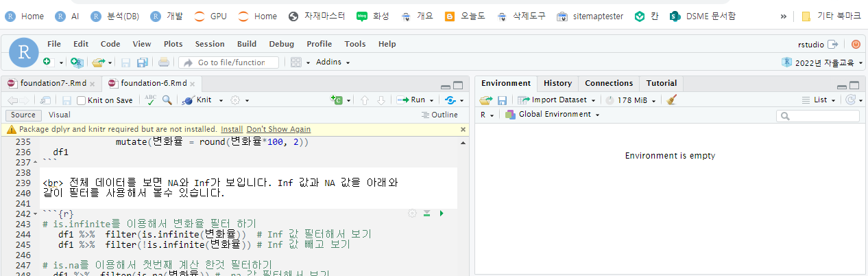Click the Install link for missing packages
The image size is (868, 276).
pyautogui.click(x=232, y=129)
